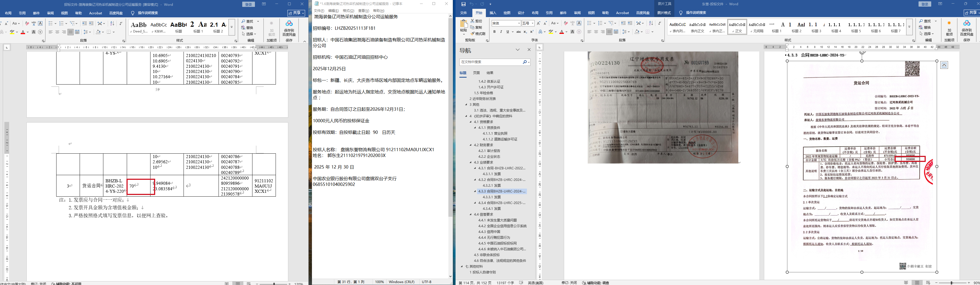This screenshot has height=285, width=980.
Task: Open Find (查找) dropdown arrow in left Word
Action: (x=258, y=21)
